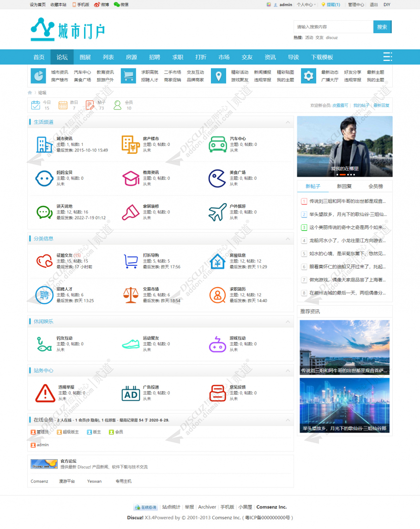
Task: Select the active orange slideshow indicator
Action: click(342, 175)
